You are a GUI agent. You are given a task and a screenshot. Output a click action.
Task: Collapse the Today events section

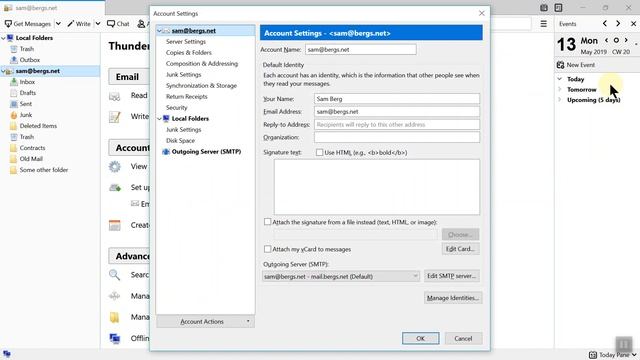(x=560, y=79)
